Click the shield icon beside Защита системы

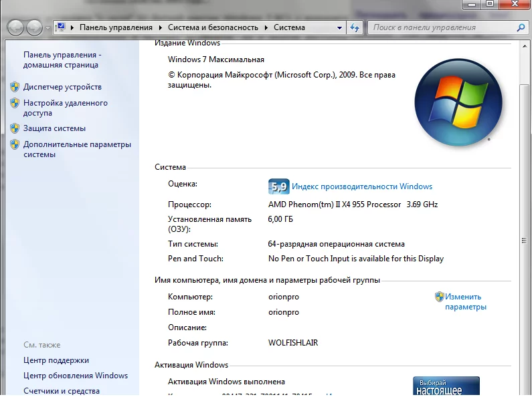tap(15, 128)
